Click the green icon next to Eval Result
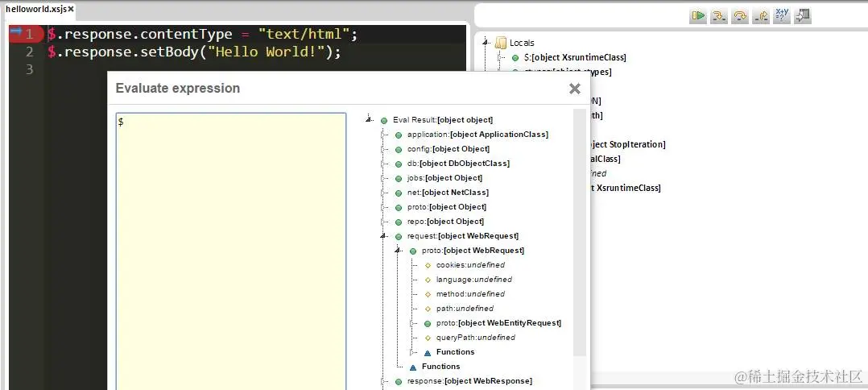Viewport: 868px width, 390px height. [384, 120]
